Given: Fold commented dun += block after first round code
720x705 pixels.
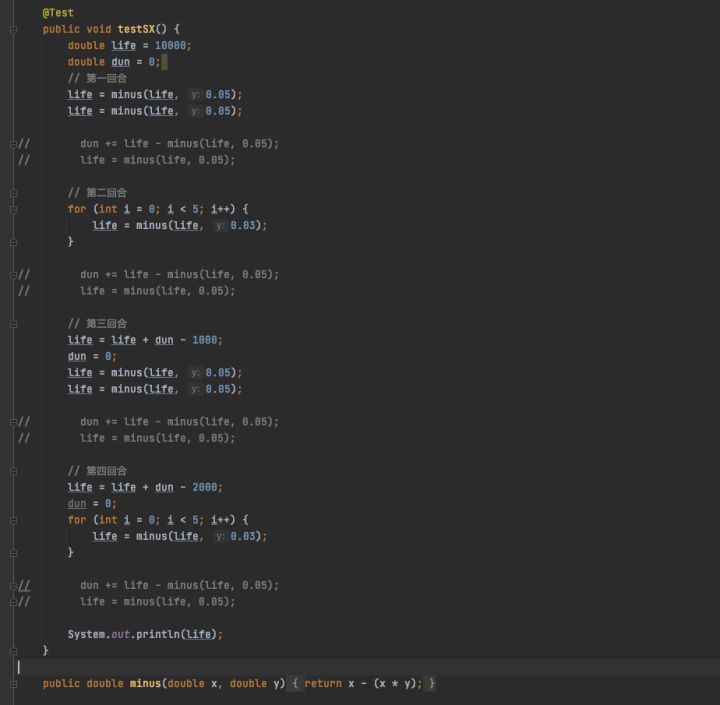Looking at the screenshot, I should click(x=13, y=144).
